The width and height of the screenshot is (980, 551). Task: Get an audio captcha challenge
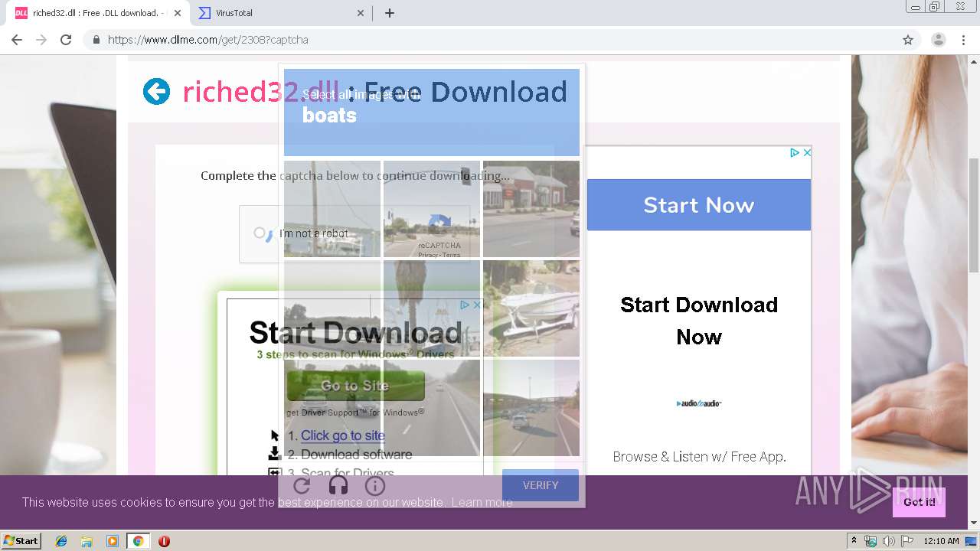pyautogui.click(x=338, y=485)
